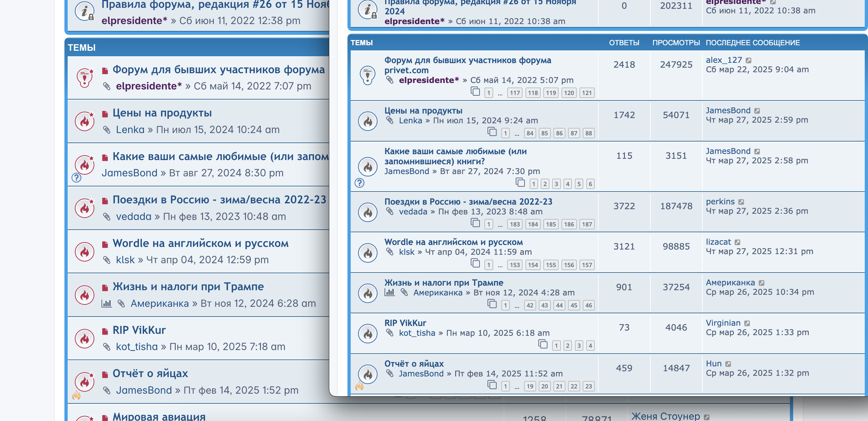Jump to alex_127's latest post icon
Viewport: 868px width, 421px height.
pyautogui.click(x=748, y=60)
